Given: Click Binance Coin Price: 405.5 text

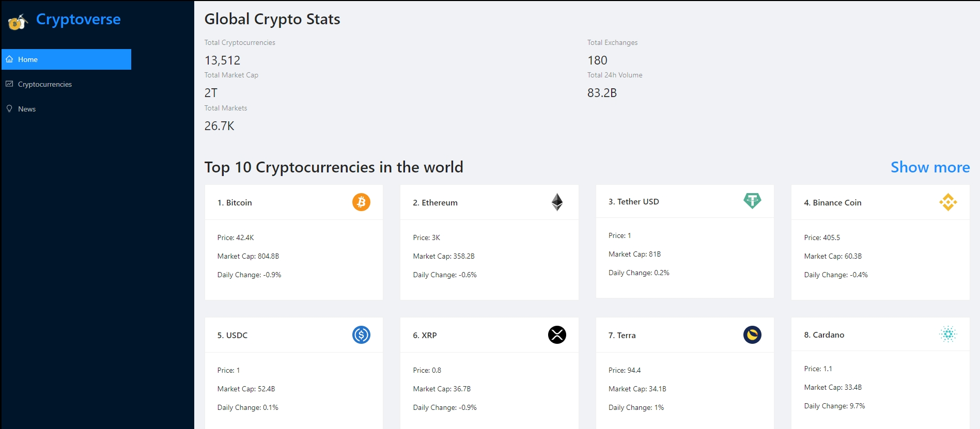Looking at the screenshot, I should click(822, 238).
